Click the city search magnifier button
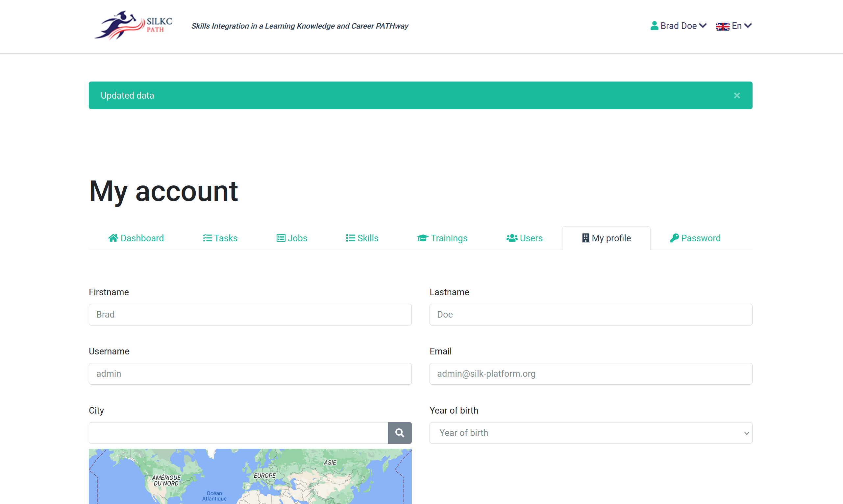Image resolution: width=843 pixels, height=504 pixels. click(x=400, y=433)
